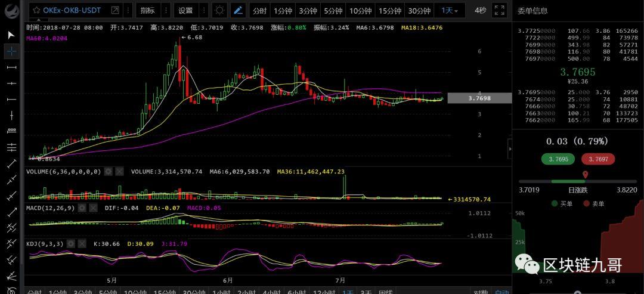Screen dimensions: 644x294
Task: Switch to the 3分钟 timeframe
Action: [x=308, y=11]
